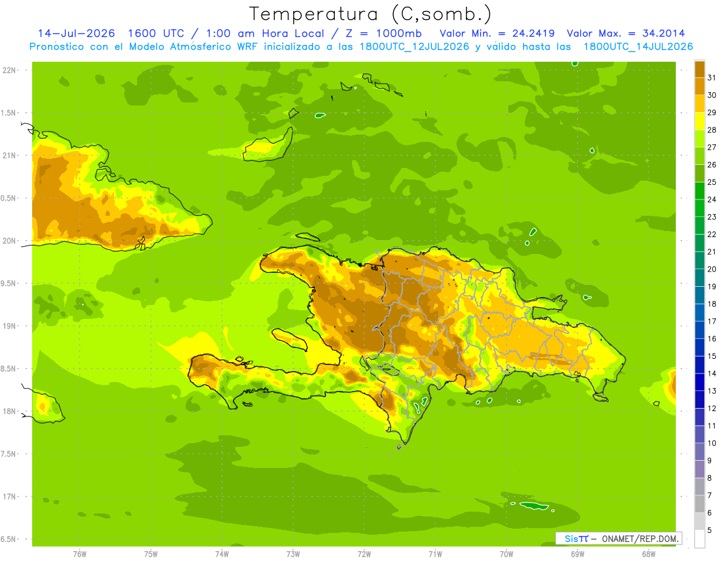Click the '9.5N' latitude label
Viewport: 728px width, 562px height.
[x=10, y=283]
